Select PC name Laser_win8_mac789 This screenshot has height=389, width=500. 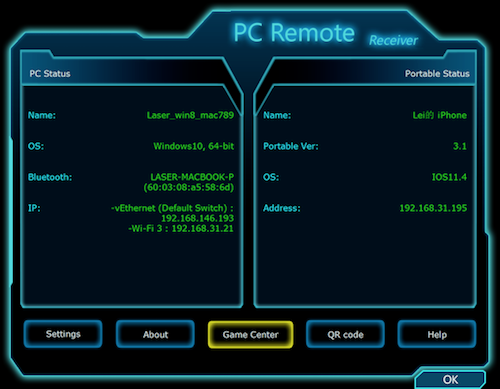190,115
